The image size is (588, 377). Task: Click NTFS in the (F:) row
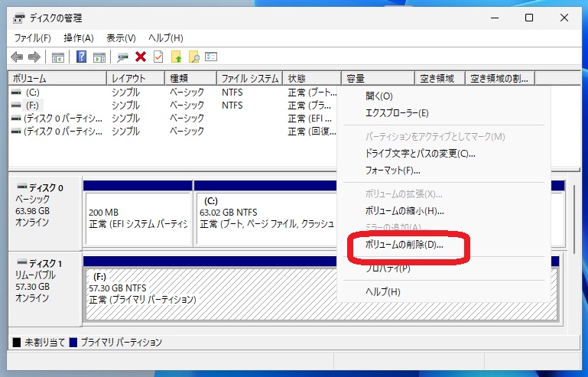click(232, 106)
